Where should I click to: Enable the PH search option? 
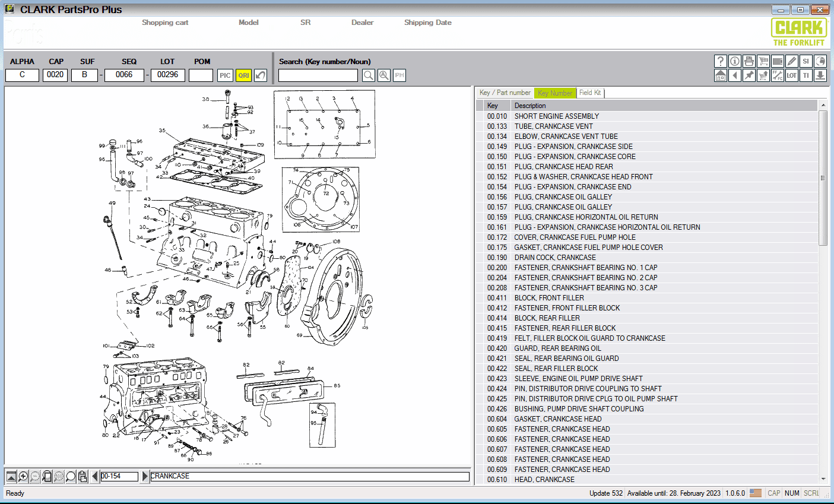click(399, 75)
